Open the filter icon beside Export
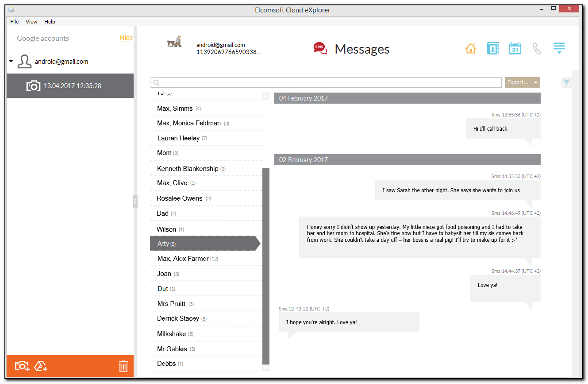The image size is (588, 384). tap(566, 82)
